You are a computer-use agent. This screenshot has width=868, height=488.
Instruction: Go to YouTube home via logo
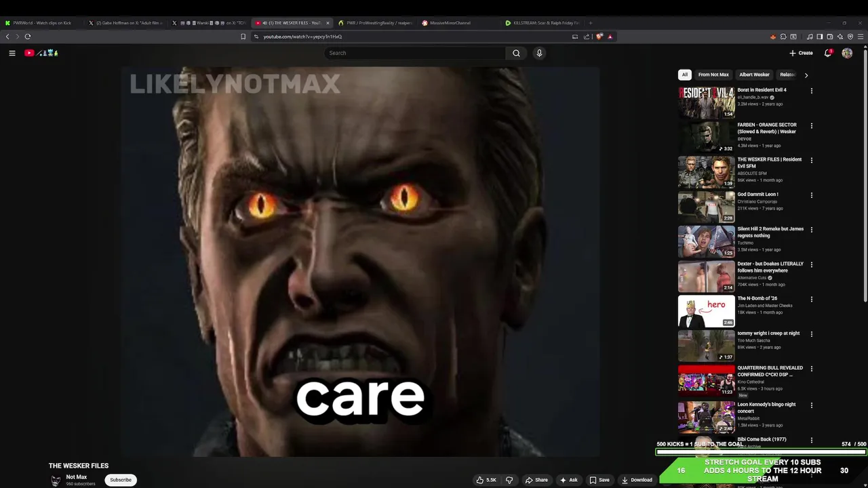tap(41, 53)
